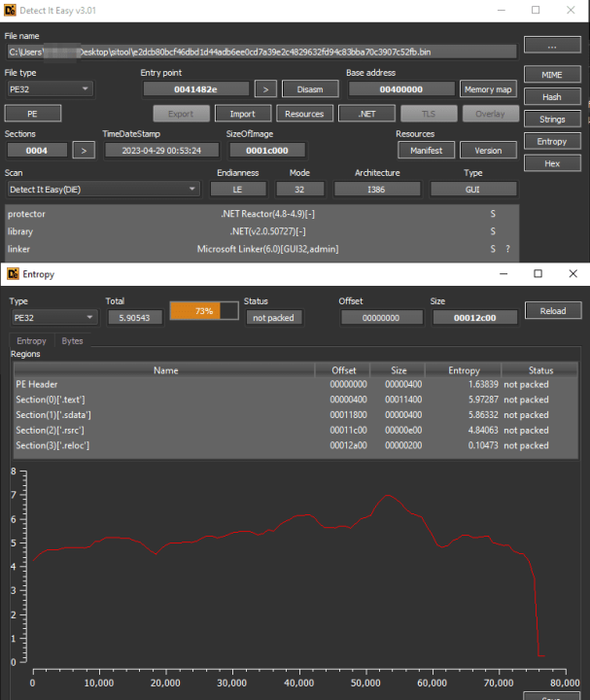Screen dimensions: 590x700
Task: Click the question mark beside the linker row
Action: click(507, 249)
